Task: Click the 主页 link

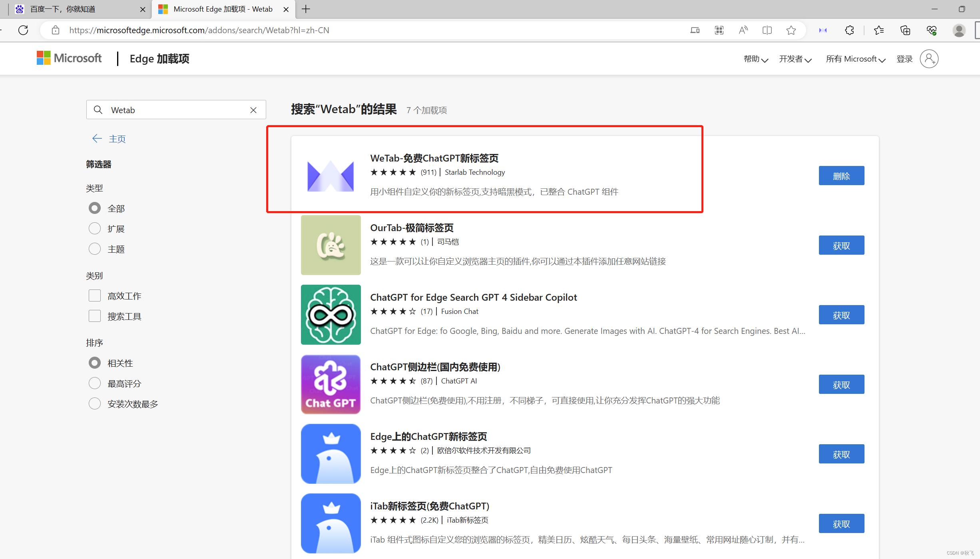Action: [x=117, y=139]
